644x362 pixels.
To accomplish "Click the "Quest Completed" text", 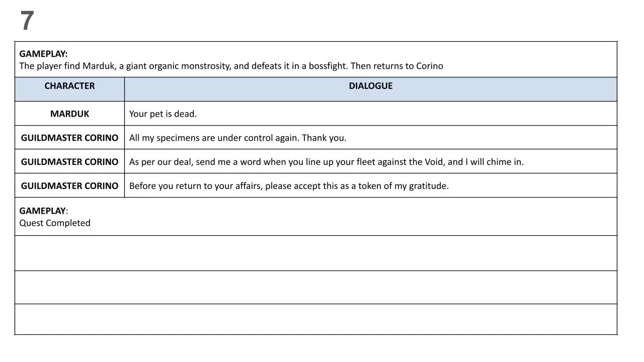I will 55,223.
